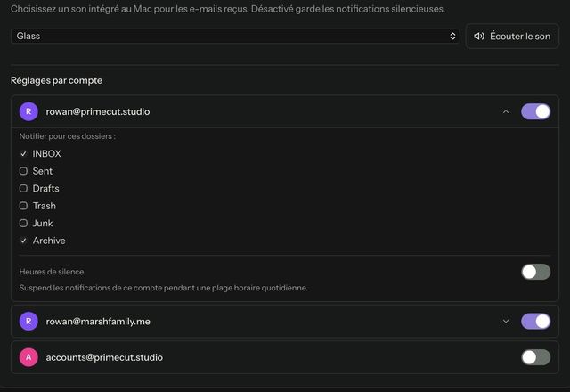Click the Réglages par compte heading
The image size is (570, 392).
(x=56, y=80)
